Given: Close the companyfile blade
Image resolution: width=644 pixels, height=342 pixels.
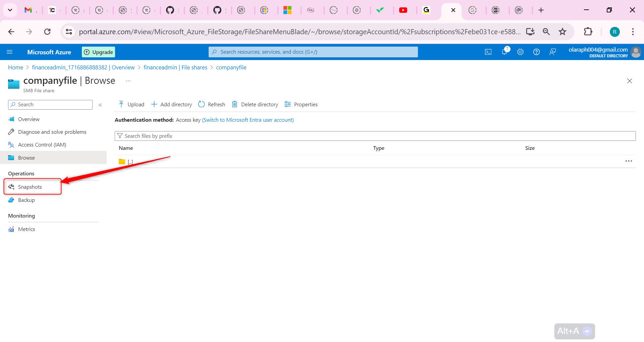Looking at the screenshot, I should point(630,81).
